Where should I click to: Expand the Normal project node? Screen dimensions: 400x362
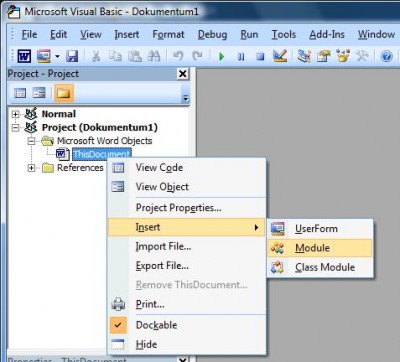(x=15, y=114)
